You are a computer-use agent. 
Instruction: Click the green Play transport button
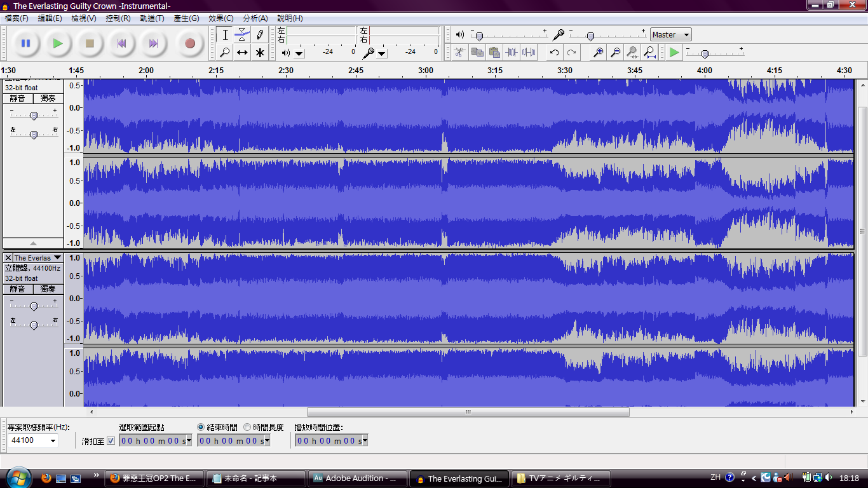pos(58,44)
